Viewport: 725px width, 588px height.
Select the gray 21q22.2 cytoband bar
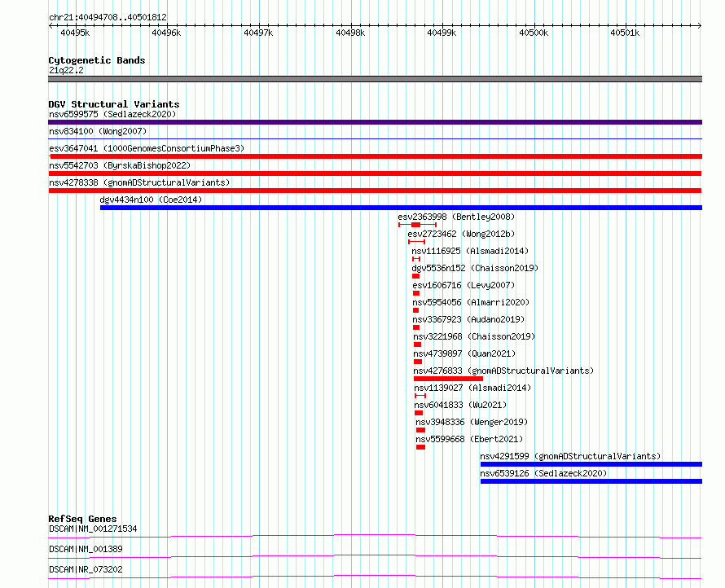coord(375,79)
